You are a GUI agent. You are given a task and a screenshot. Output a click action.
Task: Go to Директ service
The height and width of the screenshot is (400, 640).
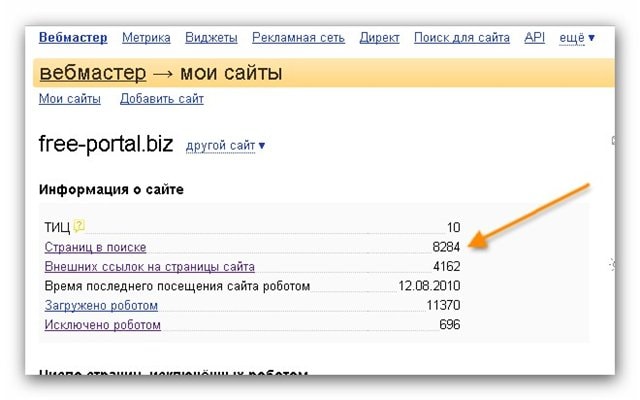pyautogui.click(x=379, y=38)
